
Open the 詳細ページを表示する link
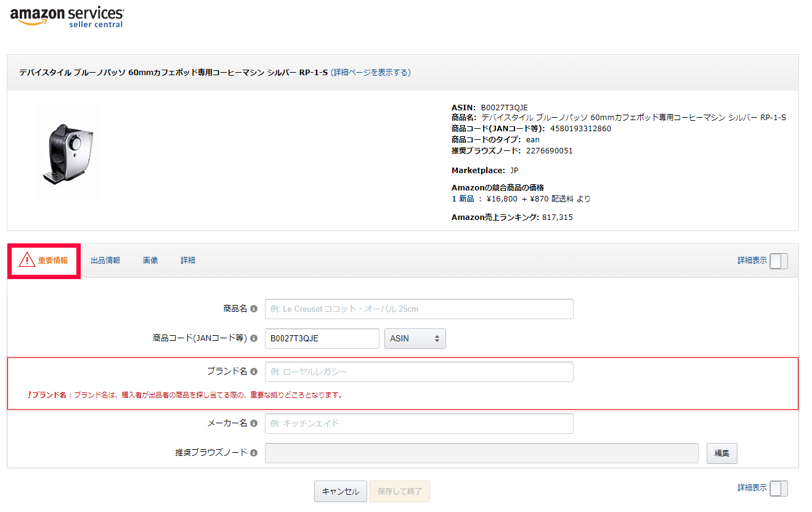[371, 73]
